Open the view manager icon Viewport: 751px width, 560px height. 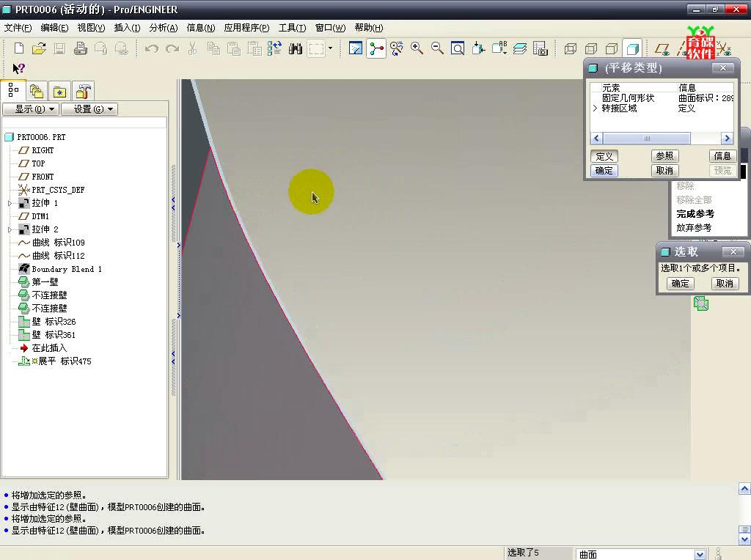[x=541, y=48]
